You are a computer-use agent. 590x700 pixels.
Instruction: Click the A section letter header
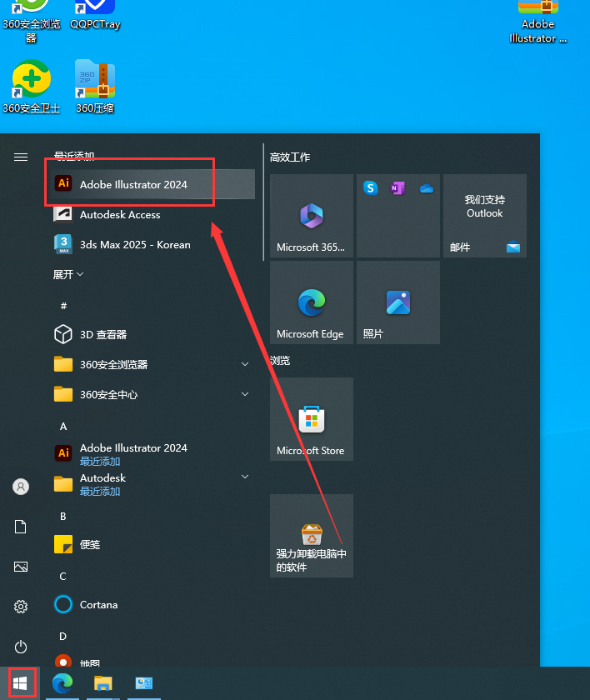63,427
